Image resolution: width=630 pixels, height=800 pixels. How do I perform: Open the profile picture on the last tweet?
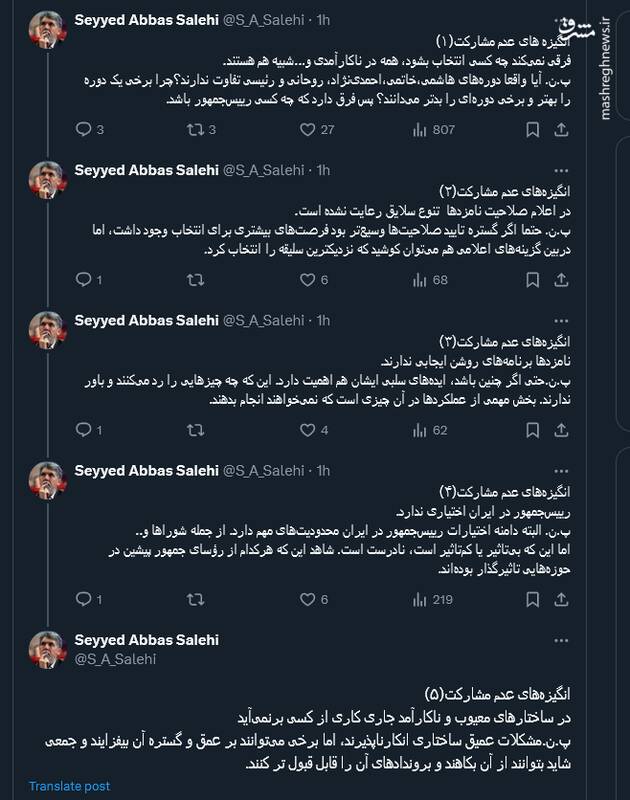pos(49,650)
